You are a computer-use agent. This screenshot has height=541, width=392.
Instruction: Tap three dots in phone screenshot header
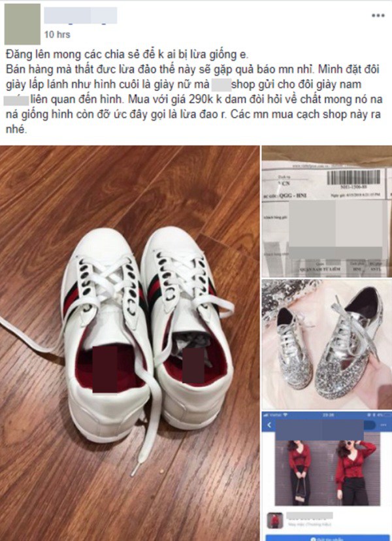click(384, 425)
